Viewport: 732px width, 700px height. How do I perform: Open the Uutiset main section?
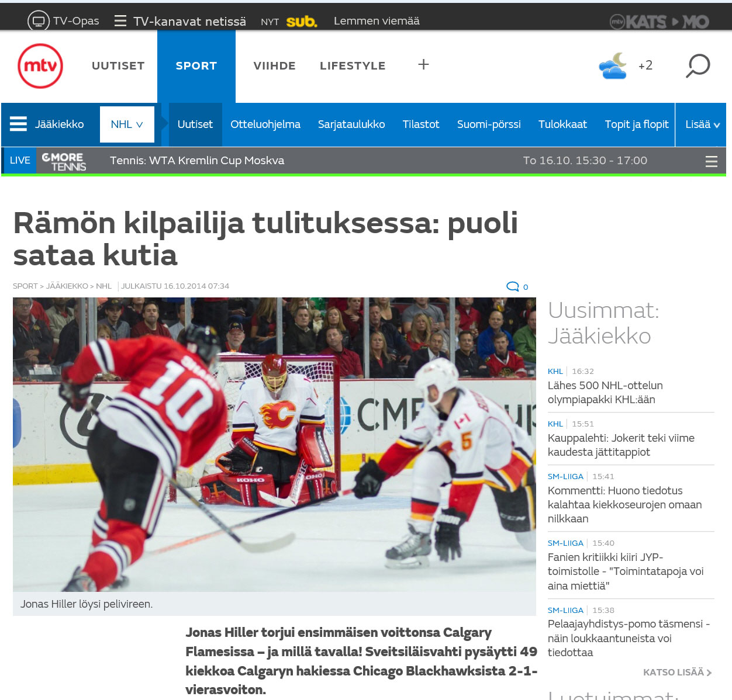coord(118,65)
